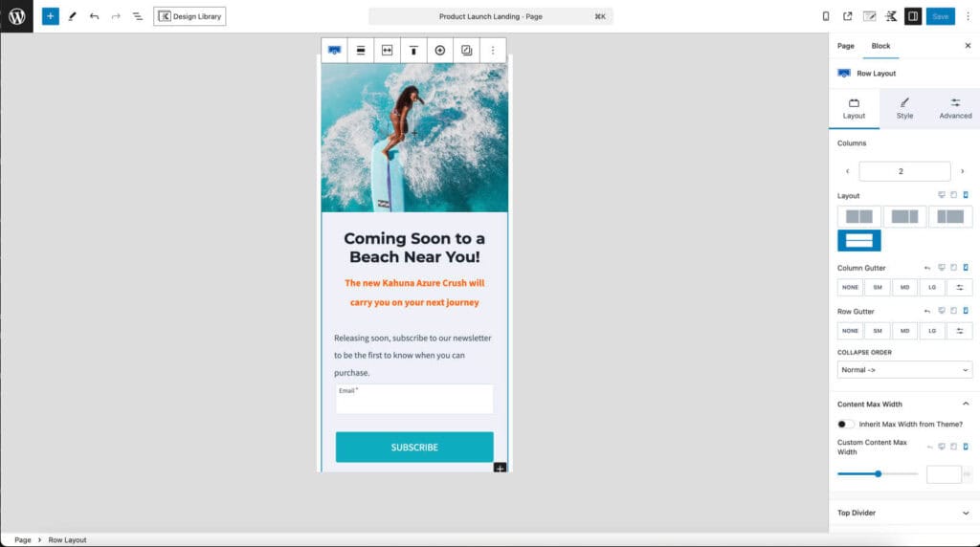Click the Custom Content Max Width slider
This screenshot has height=547, width=980.
click(x=878, y=473)
